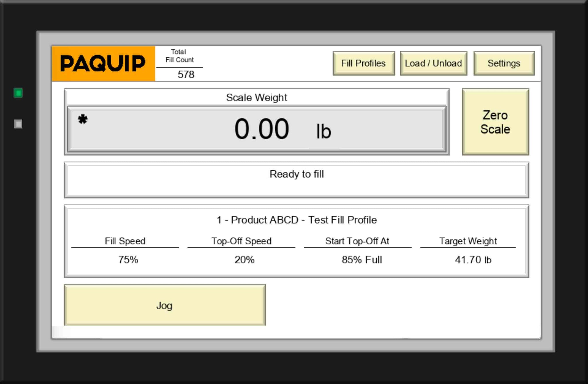The height and width of the screenshot is (384, 588).
Task: Click the Top-Off Speed 20% value
Action: point(244,260)
